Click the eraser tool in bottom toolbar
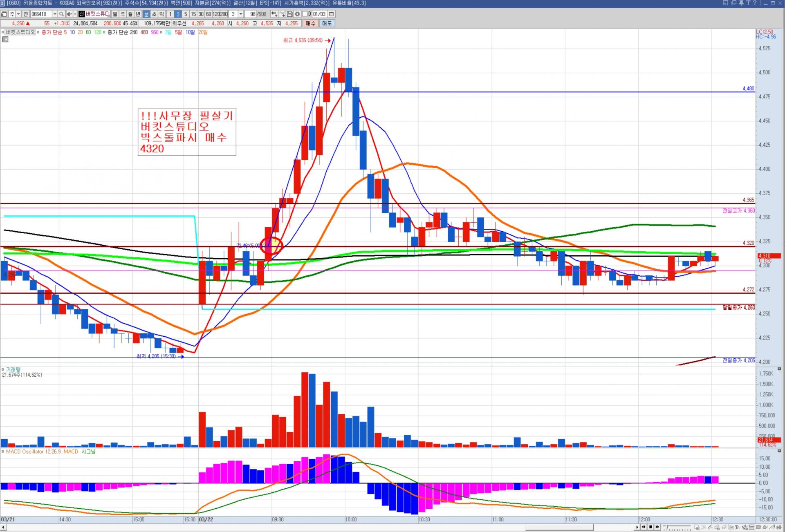785x532 pixels. click(724, 527)
